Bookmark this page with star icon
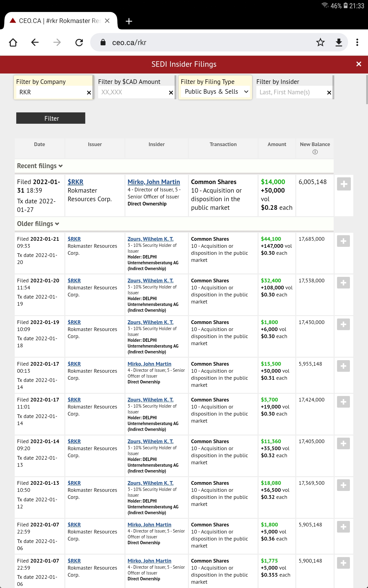368x588 pixels. point(320,42)
